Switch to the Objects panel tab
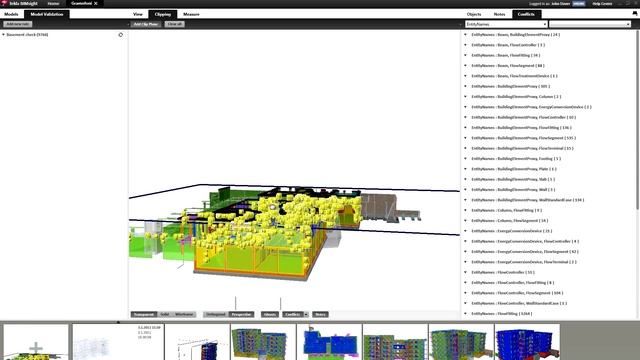The height and width of the screenshot is (360, 640). 474,14
